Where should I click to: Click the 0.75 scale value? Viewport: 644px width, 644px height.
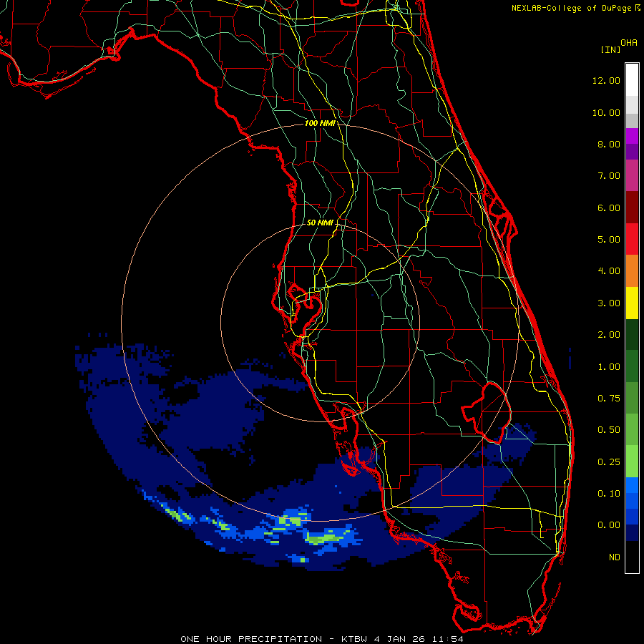(x=608, y=399)
